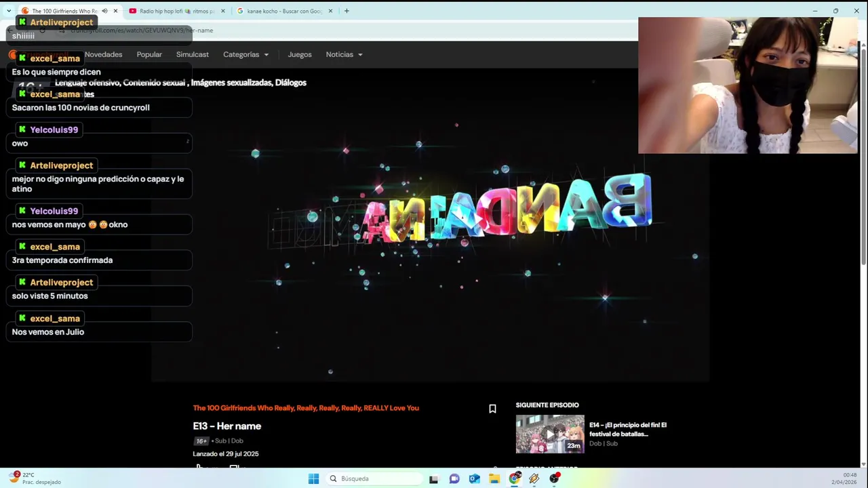Click chat message "3ra temporada confirmada"
This screenshot has height=488, width=868.
coord(62,260)
